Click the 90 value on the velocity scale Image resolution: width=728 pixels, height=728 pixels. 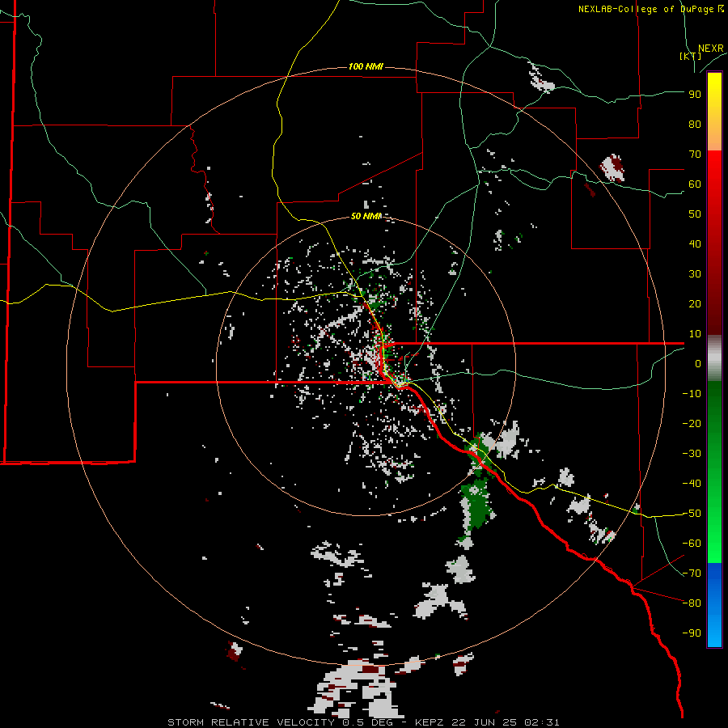(x=695, y=95)
